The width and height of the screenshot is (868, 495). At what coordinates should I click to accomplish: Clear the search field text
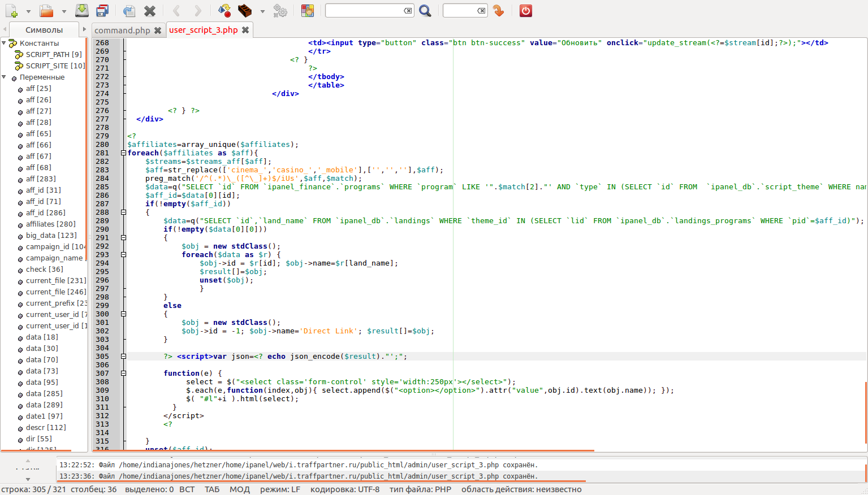point(408,11)
